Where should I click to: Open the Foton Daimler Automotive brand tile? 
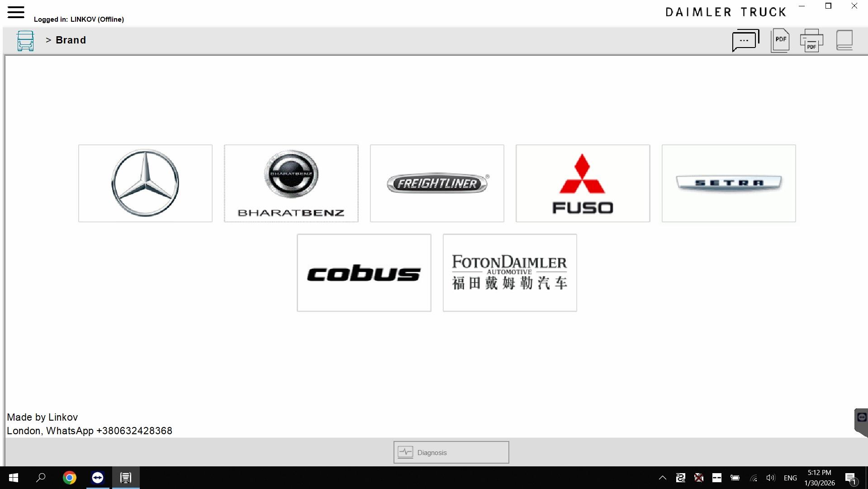[510, 273]
